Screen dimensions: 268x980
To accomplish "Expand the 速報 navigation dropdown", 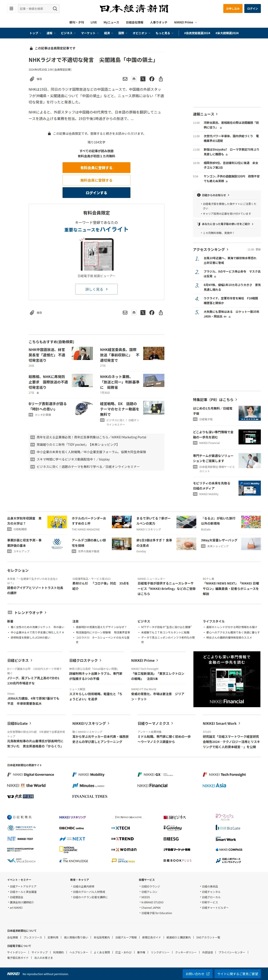I will 51,33.
